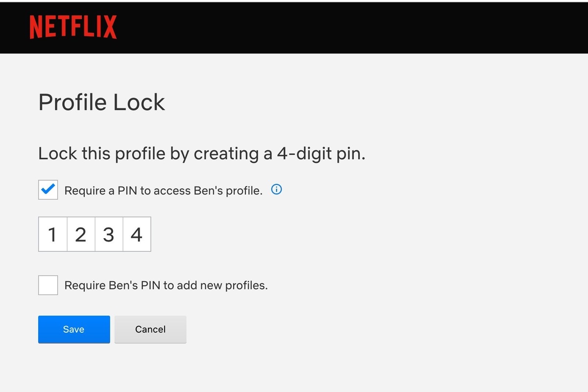The width and height of the screenshot is (588, 392).
Task: Select the first PIN digit field showing 1
Action: (x=52, y=234)
